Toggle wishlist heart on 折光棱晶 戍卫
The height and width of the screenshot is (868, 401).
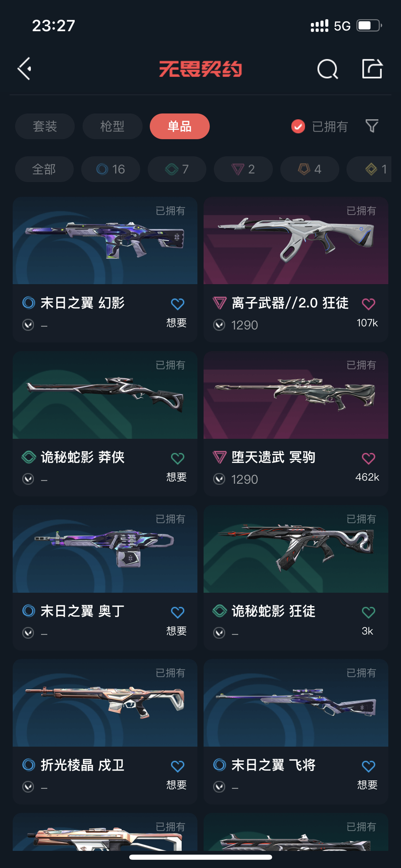pos(177,766)
